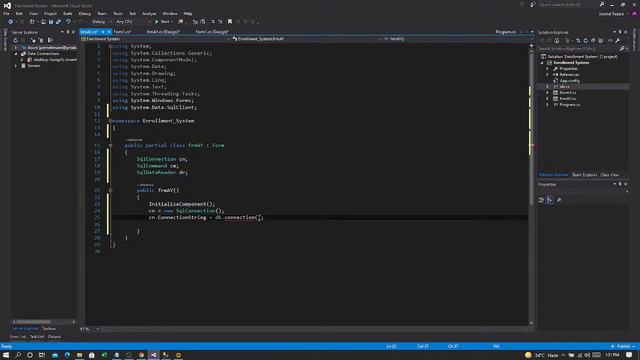The width and height of the screenshot is (640, 360).
Task: Open File Explorer from taskbar
Action: 80,355
